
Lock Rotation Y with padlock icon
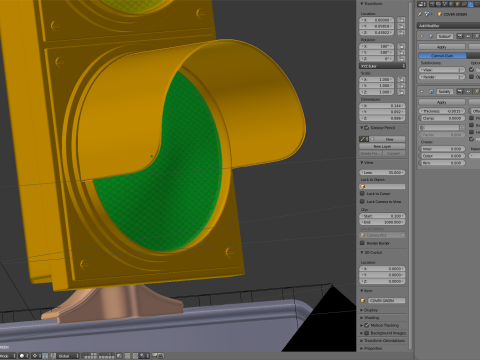401,52
